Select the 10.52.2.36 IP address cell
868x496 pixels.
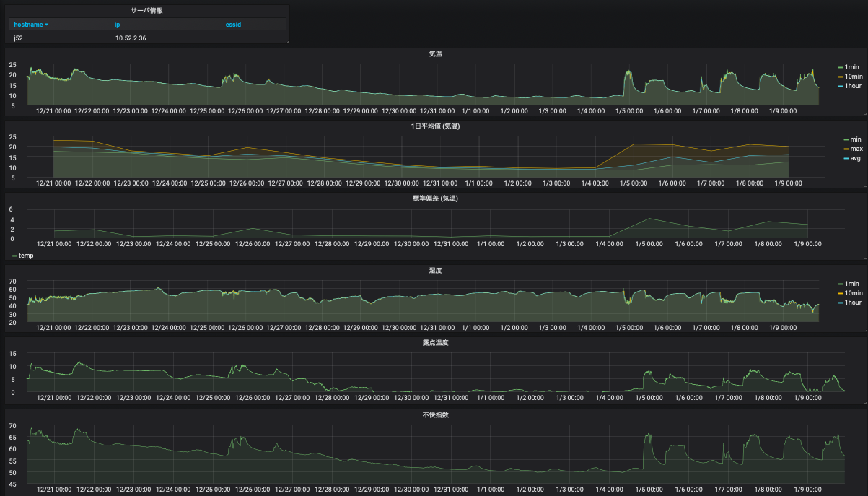131,38
